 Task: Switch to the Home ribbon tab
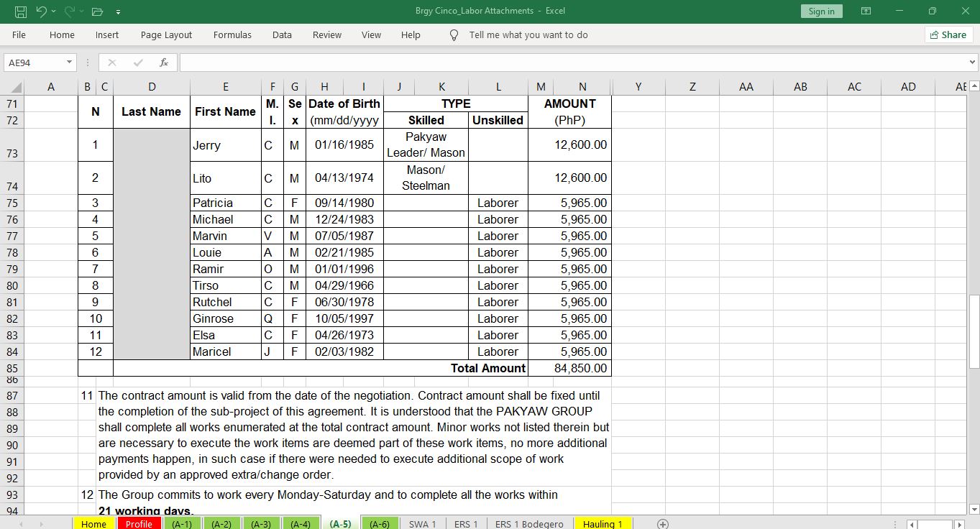click(62, 34)
